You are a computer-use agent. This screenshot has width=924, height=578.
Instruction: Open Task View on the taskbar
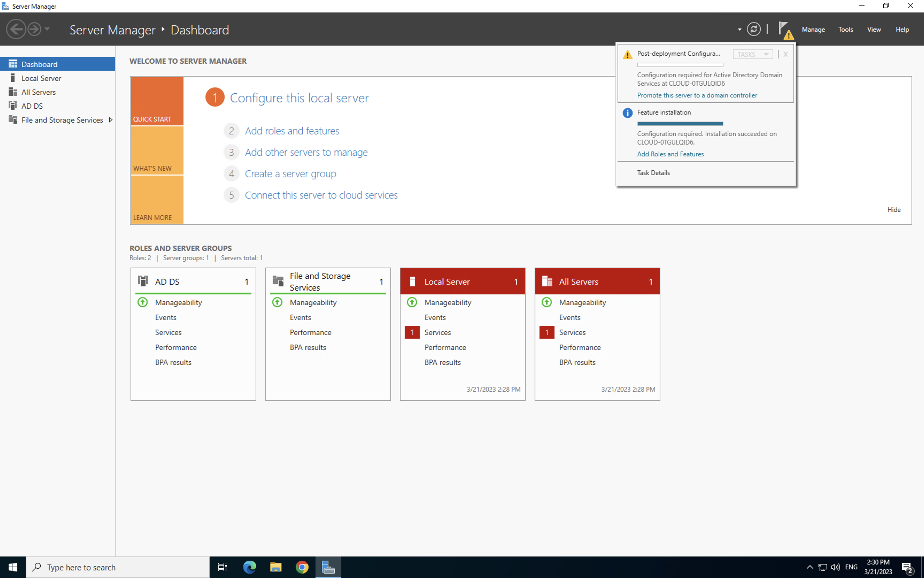point(222,567)
